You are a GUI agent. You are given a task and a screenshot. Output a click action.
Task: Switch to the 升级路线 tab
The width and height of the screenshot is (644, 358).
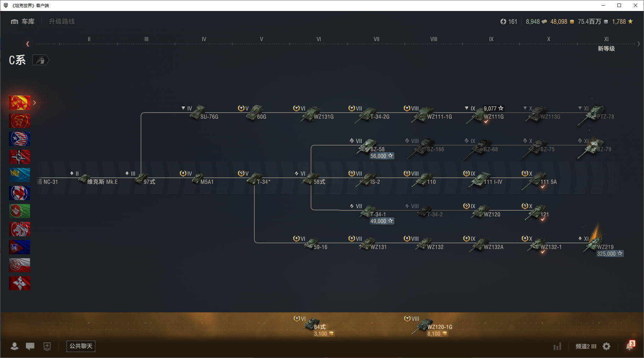click(62, 22)
